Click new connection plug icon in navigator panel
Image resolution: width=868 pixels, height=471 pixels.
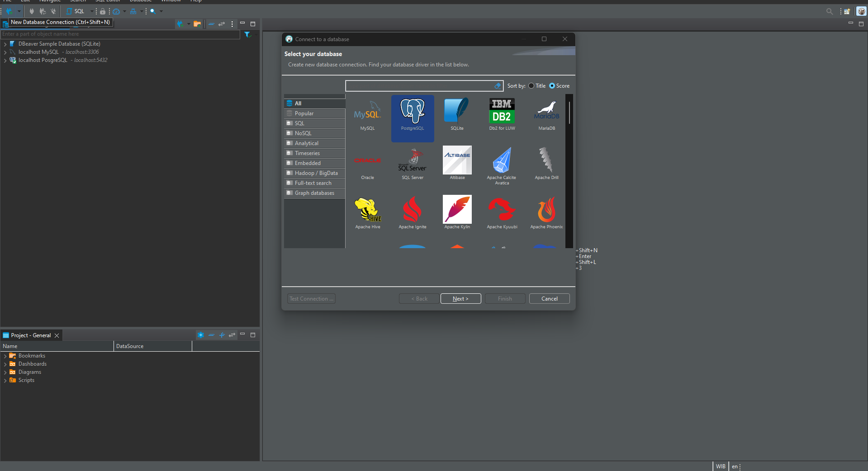(x=180, y=24)
